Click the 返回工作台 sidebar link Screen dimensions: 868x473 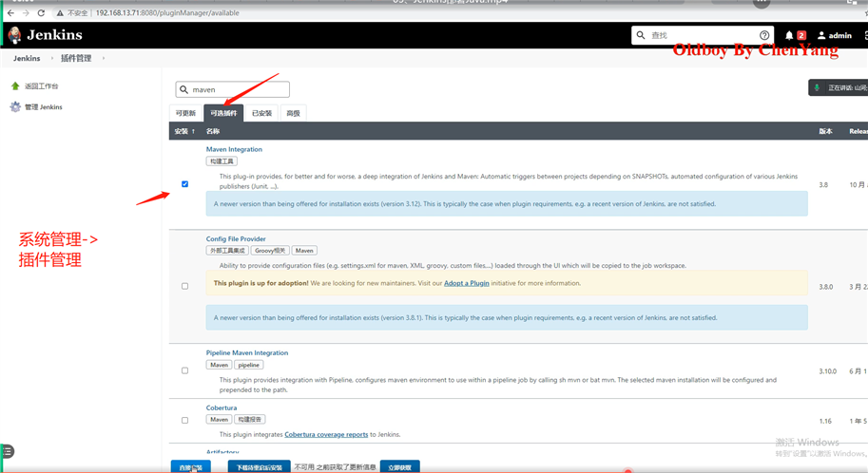pyautogui.click(x=42, y=86)
